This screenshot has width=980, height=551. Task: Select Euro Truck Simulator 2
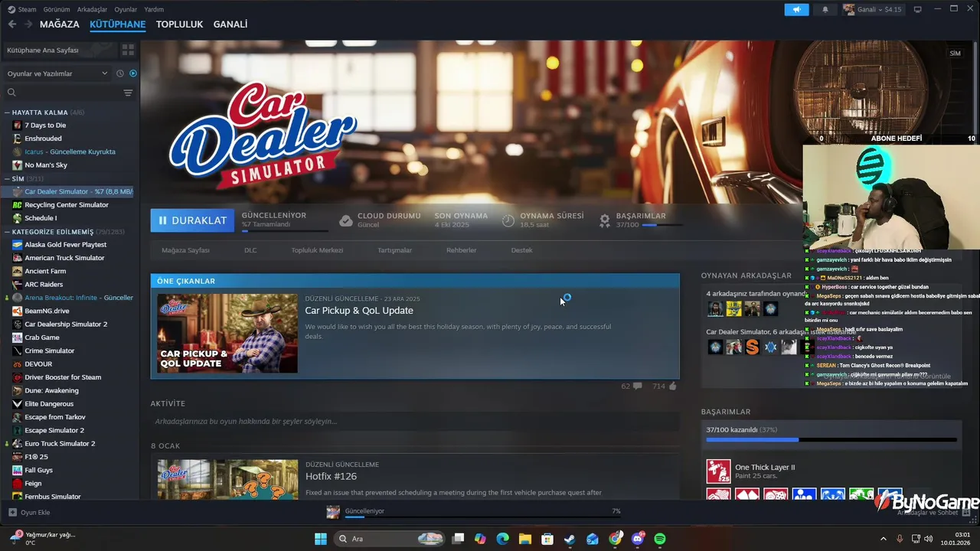point(60,444)
